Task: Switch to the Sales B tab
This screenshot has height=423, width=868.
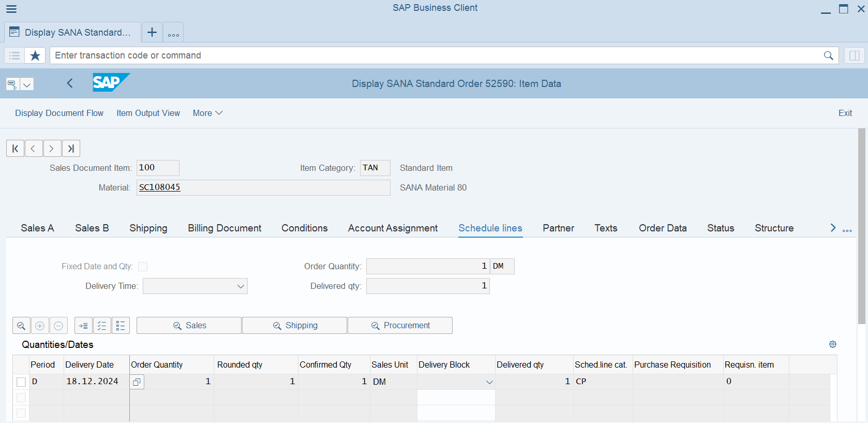Action: [x=92, y=228]
